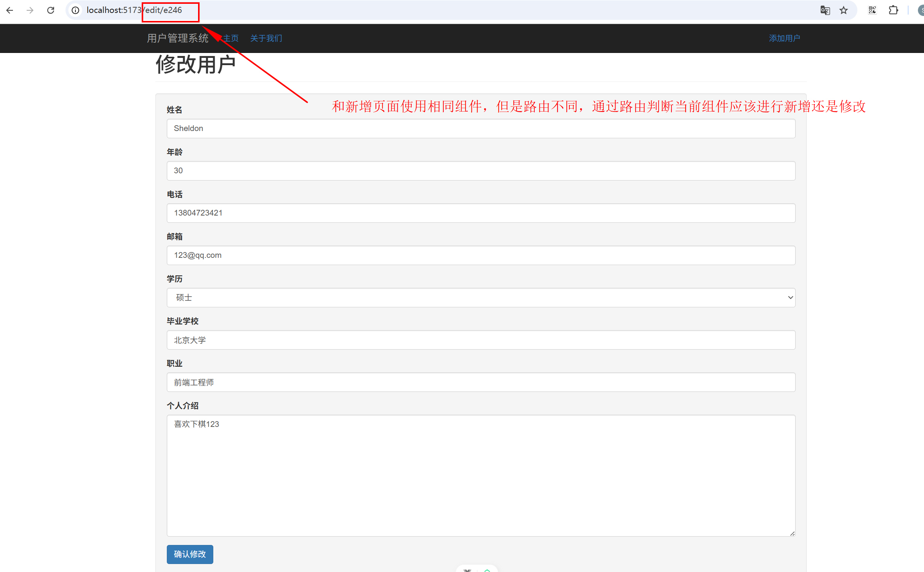
Task: Click the Google Translate icon
Action: pos(825,10)
